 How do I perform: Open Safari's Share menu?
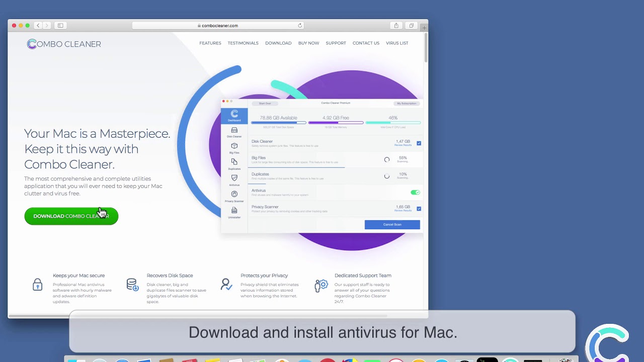pyautogui.click(x=396, y=26)
